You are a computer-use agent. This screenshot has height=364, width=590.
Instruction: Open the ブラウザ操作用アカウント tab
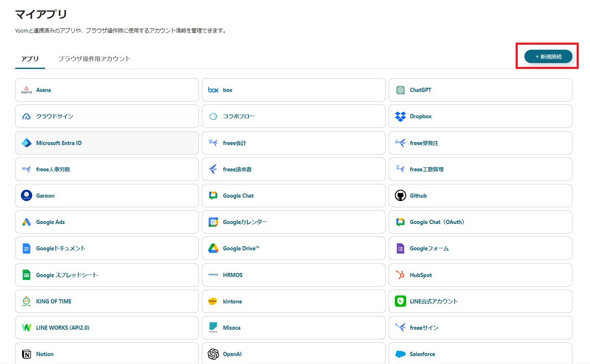[94, 59]
